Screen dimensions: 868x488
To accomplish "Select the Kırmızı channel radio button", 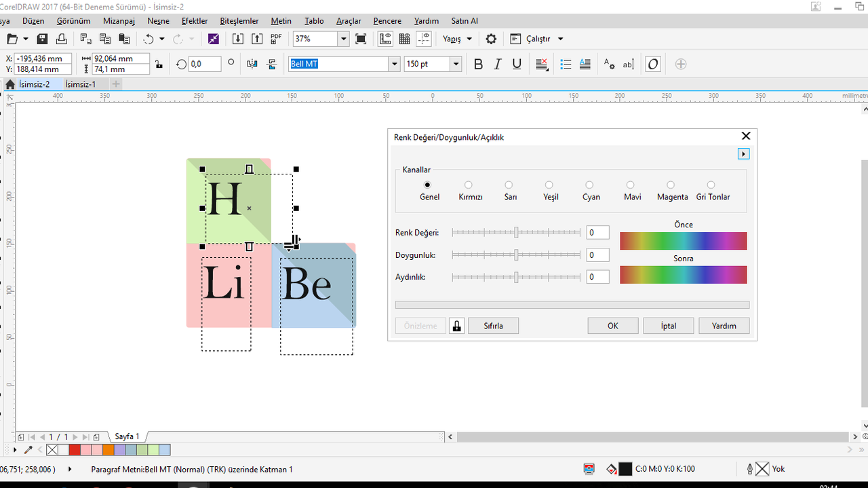I will (469, 185).
